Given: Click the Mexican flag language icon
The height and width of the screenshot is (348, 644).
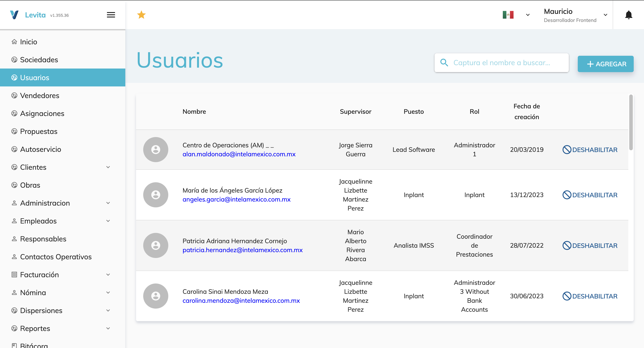Looking at the screenshot, I should click(508, 15).
